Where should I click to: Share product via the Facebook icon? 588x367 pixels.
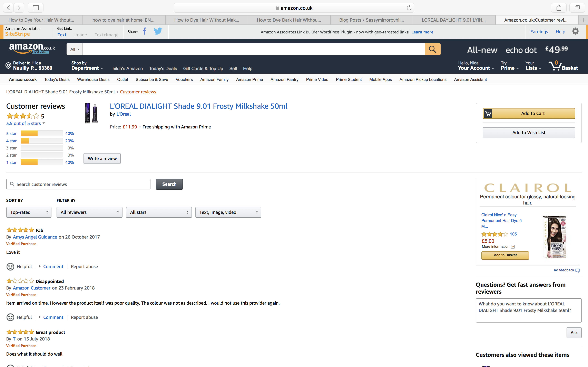(145, 31)
